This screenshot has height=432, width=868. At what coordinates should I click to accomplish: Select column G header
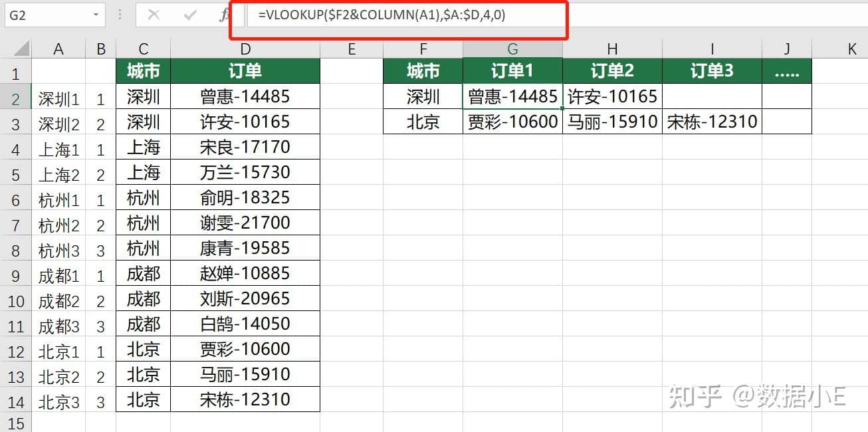(x=512, y=49)
